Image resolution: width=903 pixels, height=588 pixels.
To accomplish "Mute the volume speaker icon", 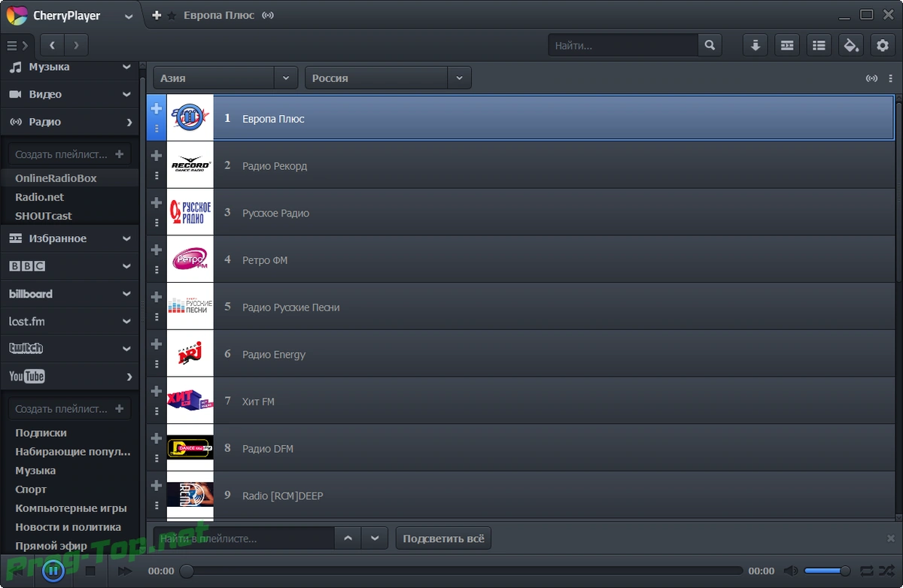I will (791, 571).
